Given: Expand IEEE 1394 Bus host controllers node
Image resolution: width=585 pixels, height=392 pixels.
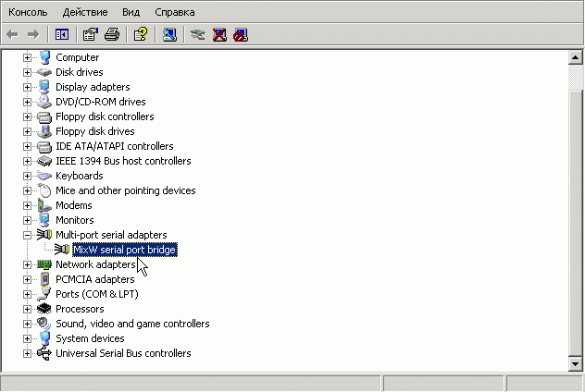Looking at the screenshot, I should point(27,161).
